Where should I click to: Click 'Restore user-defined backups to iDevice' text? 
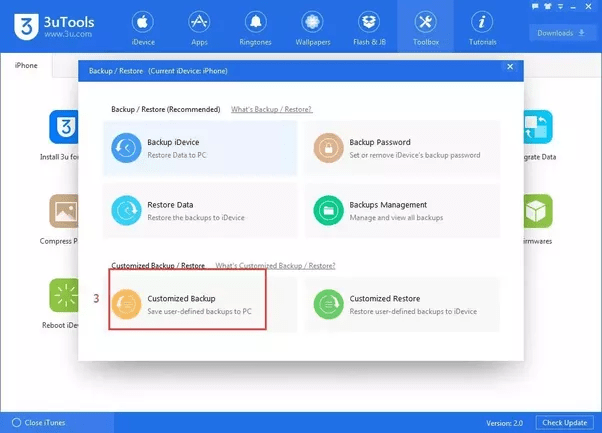413,311
